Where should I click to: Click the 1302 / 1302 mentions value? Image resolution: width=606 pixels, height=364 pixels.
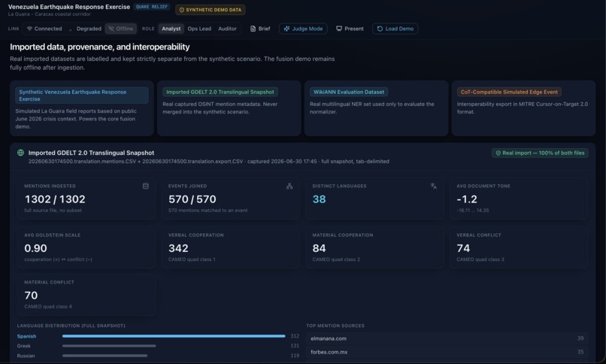(x=55, y=199)
